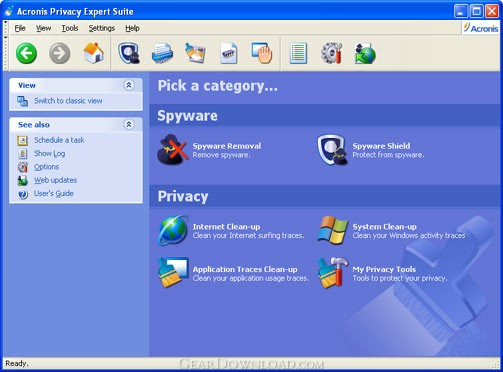
Task: Select Spyware Shield category title
Action: tap(381, 146)
